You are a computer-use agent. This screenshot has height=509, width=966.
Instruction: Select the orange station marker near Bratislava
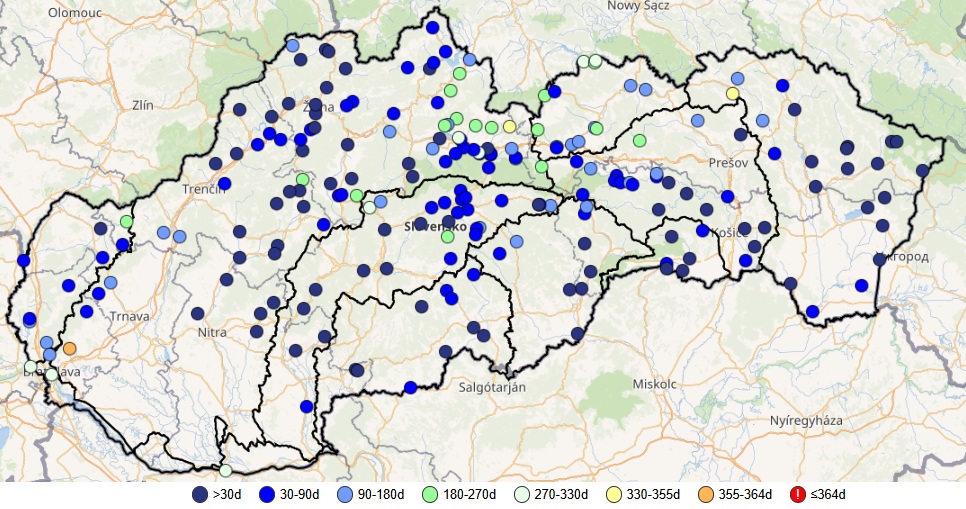(70, 349)
